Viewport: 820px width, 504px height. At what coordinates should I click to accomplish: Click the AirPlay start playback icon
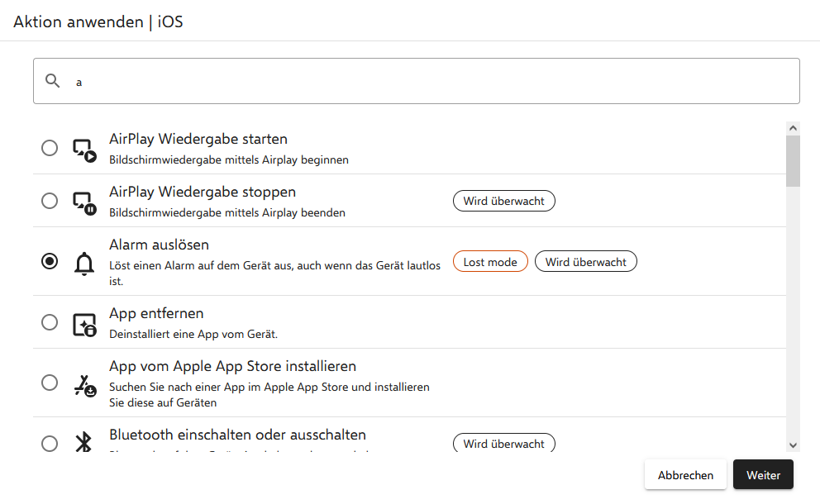click(84, 150)
